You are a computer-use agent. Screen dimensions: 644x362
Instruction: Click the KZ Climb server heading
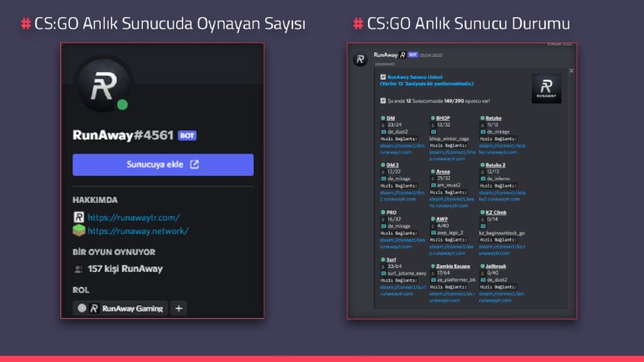(495, 213)
